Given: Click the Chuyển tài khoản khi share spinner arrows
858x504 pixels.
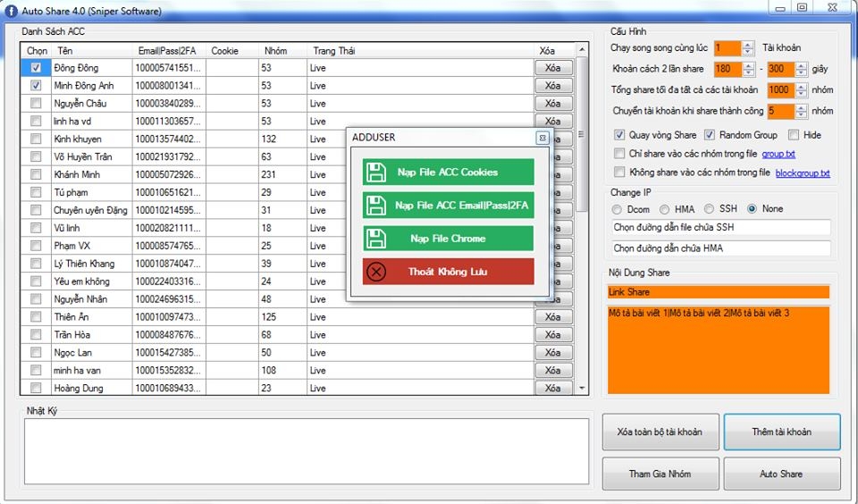Looking at the screenshot, I should pos(801,111).
